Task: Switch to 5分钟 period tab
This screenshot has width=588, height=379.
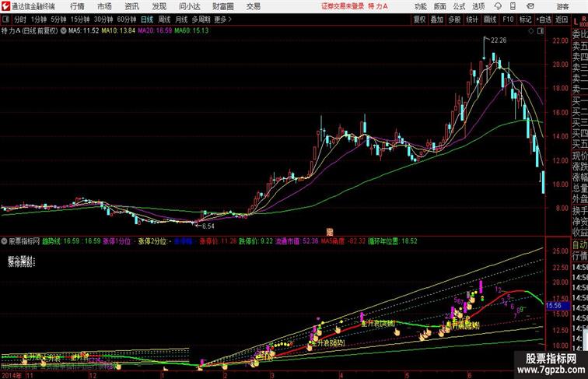Action: pyautogui.click(x=58, y=19)
